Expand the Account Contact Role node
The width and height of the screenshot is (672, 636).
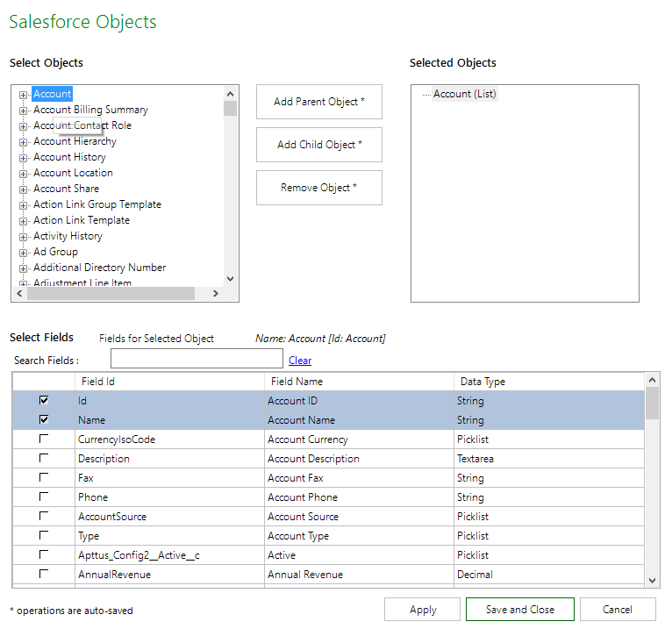point(23,126)
